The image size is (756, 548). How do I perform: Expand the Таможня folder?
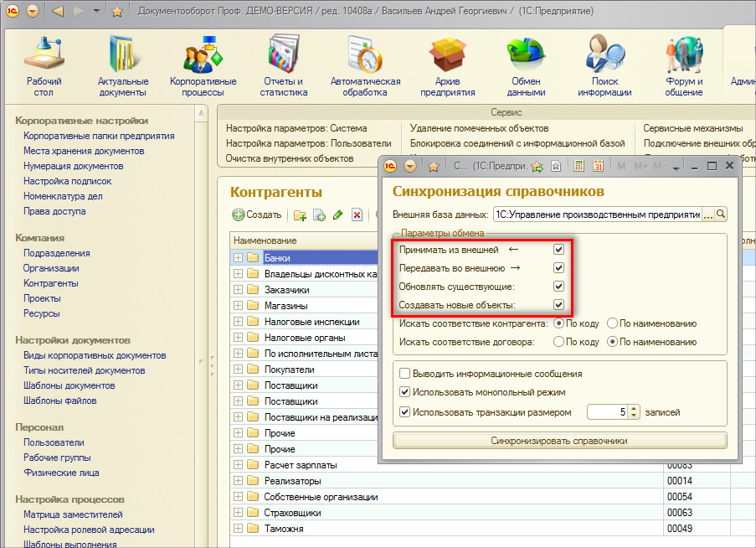[x=238, y=528]
